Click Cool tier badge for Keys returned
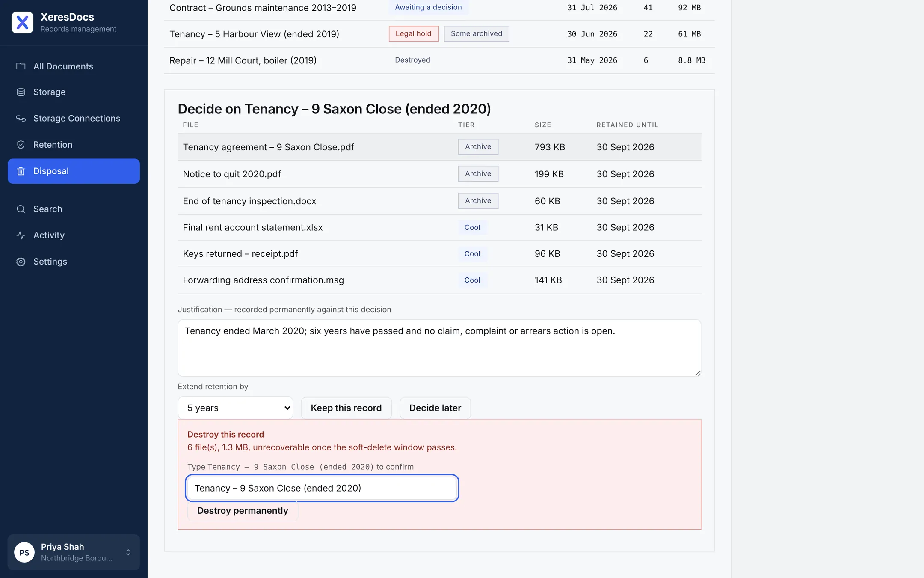The height and width of the screenshot is (578, 924). [x=472, y=254]
